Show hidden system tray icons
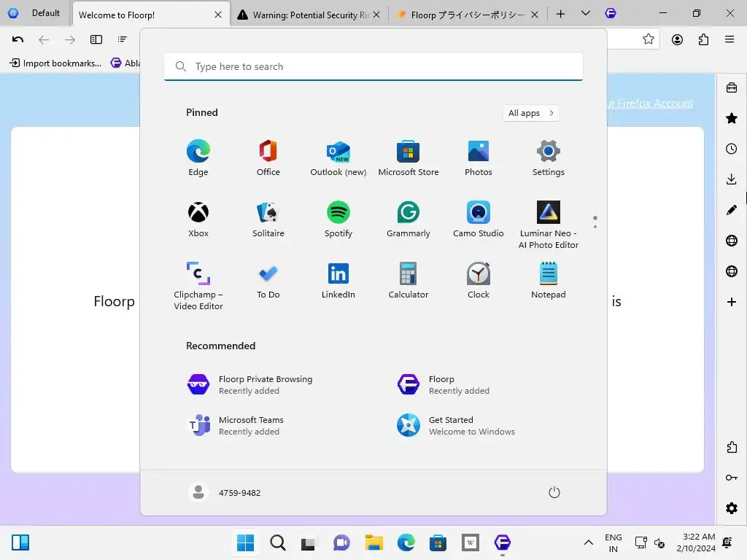Screen dimensions: 747x560 tap(589, 542)
